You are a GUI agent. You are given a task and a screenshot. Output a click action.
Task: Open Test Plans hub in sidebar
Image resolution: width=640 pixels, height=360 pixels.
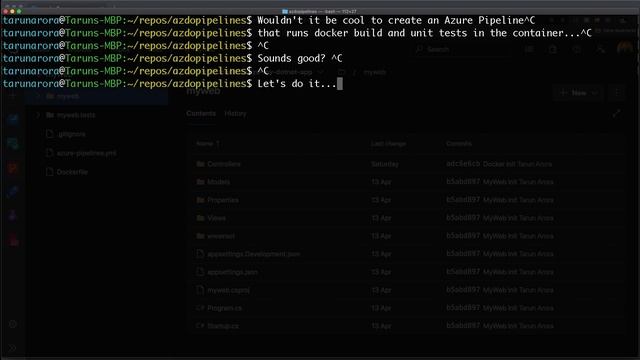(13, 216)
